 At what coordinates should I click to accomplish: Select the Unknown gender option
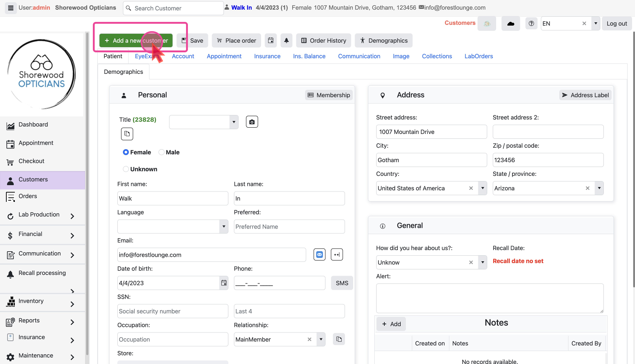pos(126,169)
